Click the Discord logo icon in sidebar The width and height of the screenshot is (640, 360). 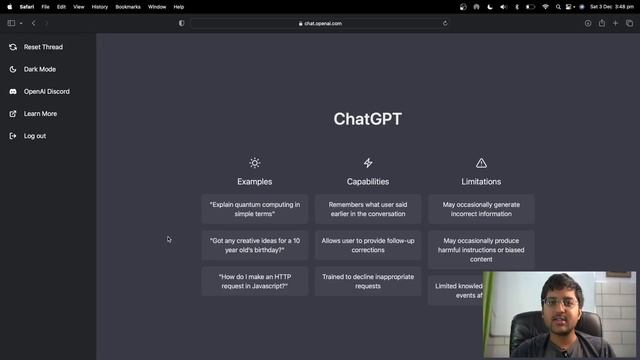tap(13, 91)
